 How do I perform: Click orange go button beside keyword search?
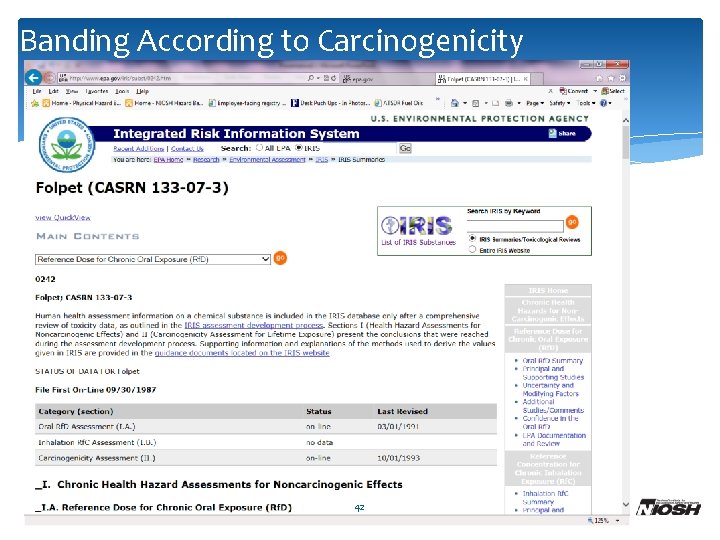point(572,222)
